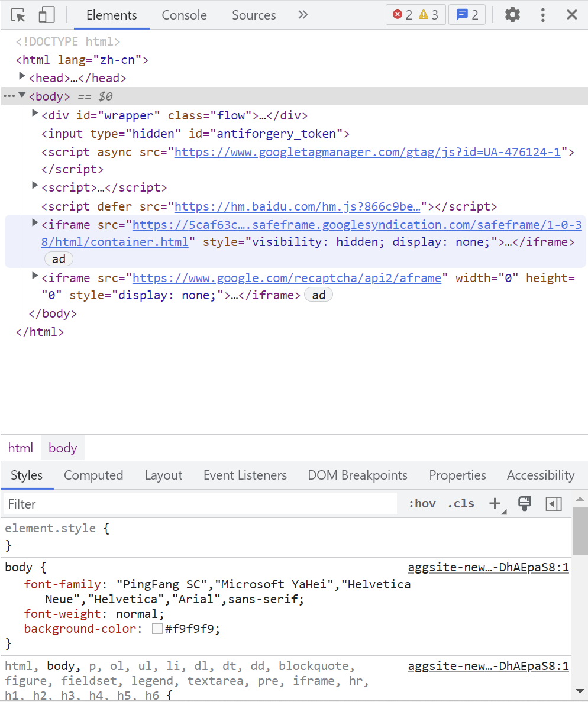Viewport: 588px width, 702px height.
Task: Open the googletagmanager script link
Action: tap(367, 152)
